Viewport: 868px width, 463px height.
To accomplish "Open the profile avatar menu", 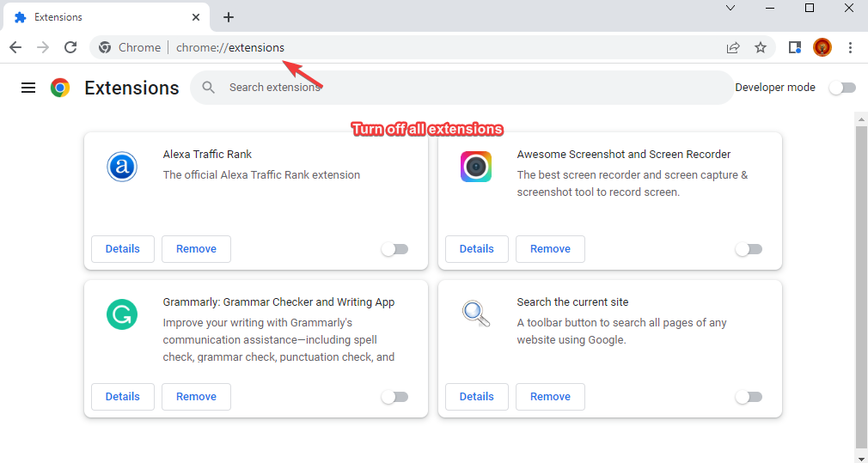I will pyautogui.click(x=822, y=47).
